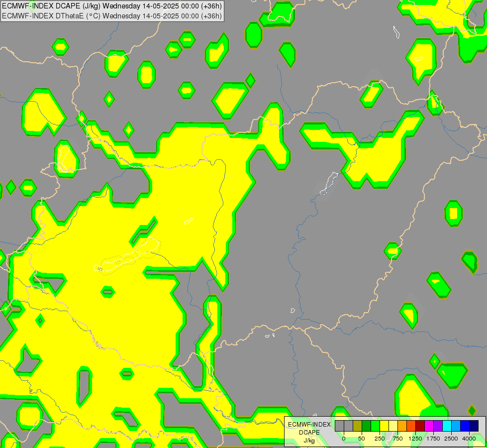Select the pure blue legend swatch
Image resolution: width=487 pixels, height=448 pixels.
pos(465,426)
